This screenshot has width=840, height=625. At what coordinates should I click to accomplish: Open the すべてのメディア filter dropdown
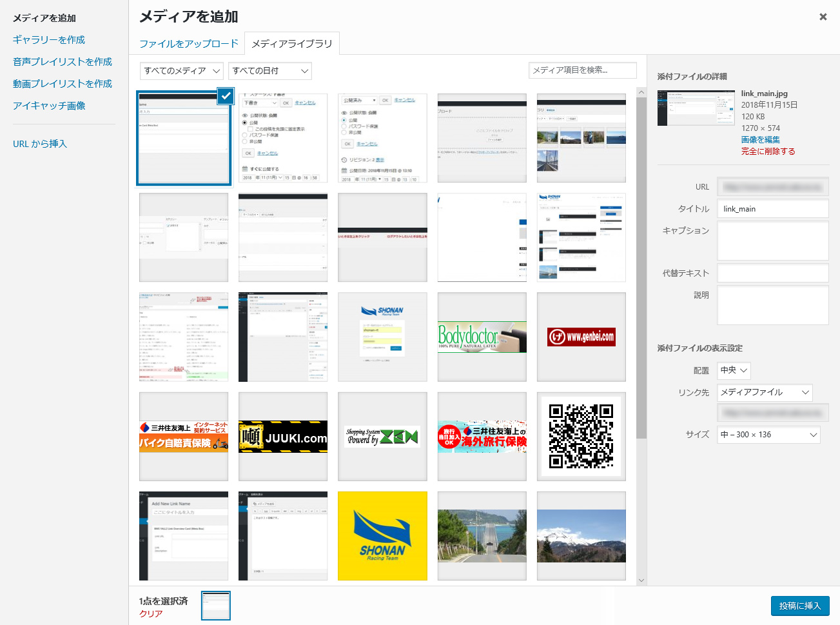point(182,71)
